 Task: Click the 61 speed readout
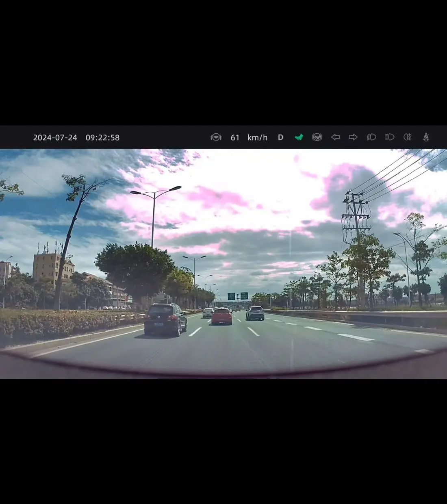[x=235, y=138]
